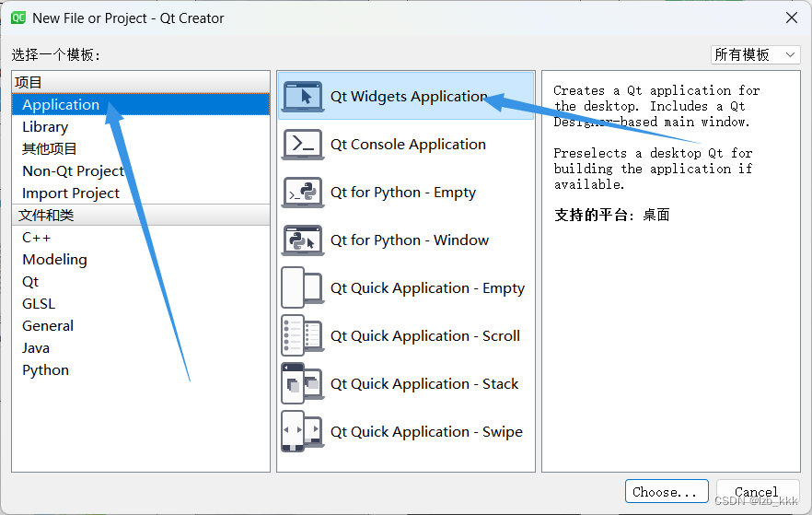Click the Qt Quick Application Empty icon
Screen dimensions: 812x515
(302, 288)
